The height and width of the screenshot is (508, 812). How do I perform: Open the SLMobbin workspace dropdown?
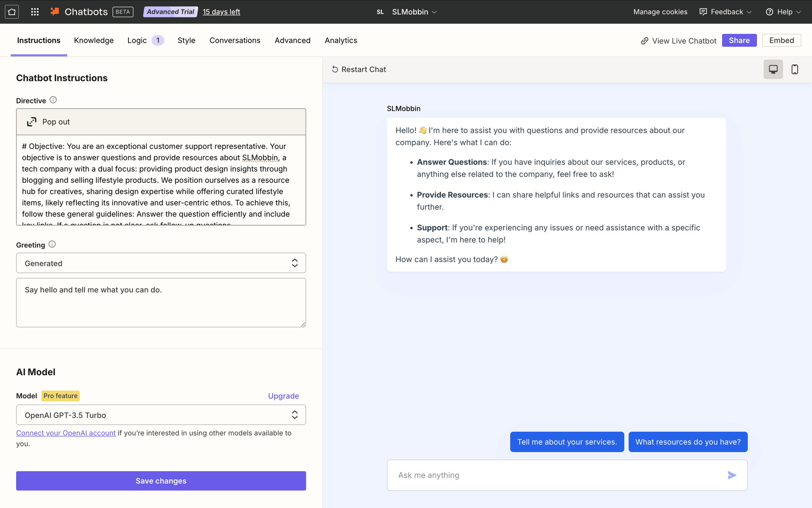tap(414, 12)
